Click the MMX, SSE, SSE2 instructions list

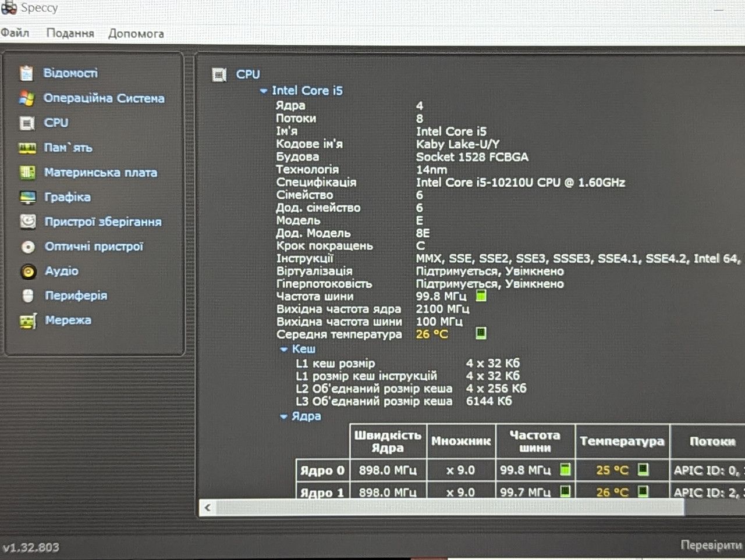click(x=578, y=259)
